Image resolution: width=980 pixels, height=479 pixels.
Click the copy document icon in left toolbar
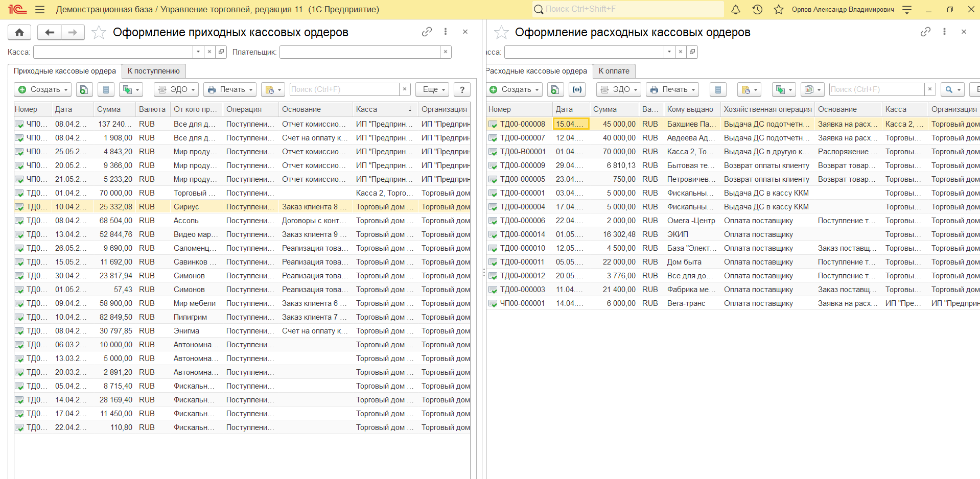84,89
